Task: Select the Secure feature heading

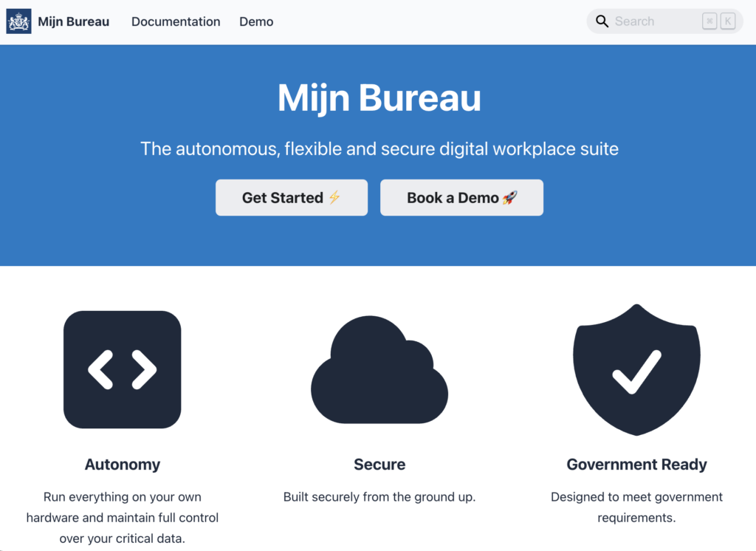Action: click(x=379, y=465)
